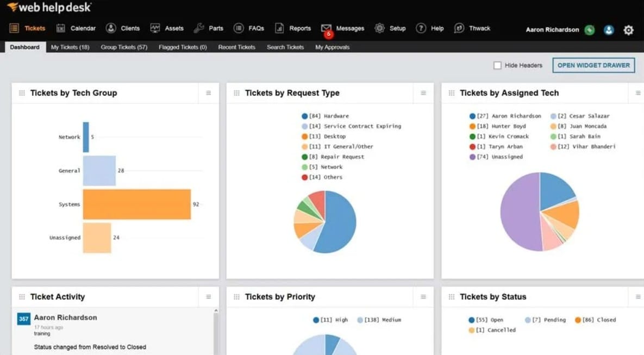Open the Flagged Tickets (0) tab
Viewport: 644px width, 355px height.
(183, 47)
